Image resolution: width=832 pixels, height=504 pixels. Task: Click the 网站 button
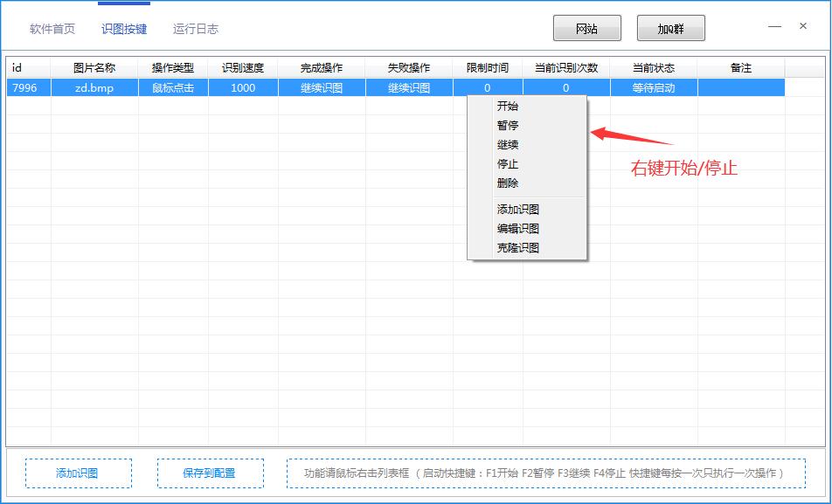coord(586,28)
